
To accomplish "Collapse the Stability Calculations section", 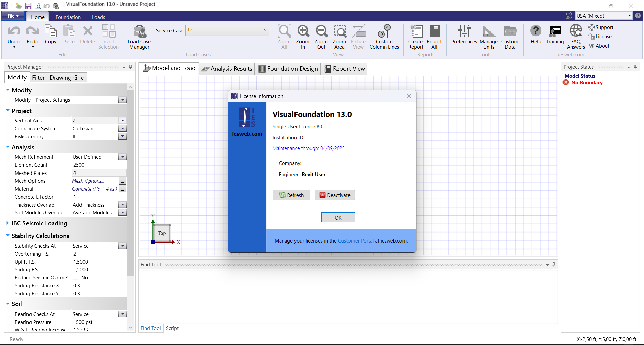I will (7, 236).
